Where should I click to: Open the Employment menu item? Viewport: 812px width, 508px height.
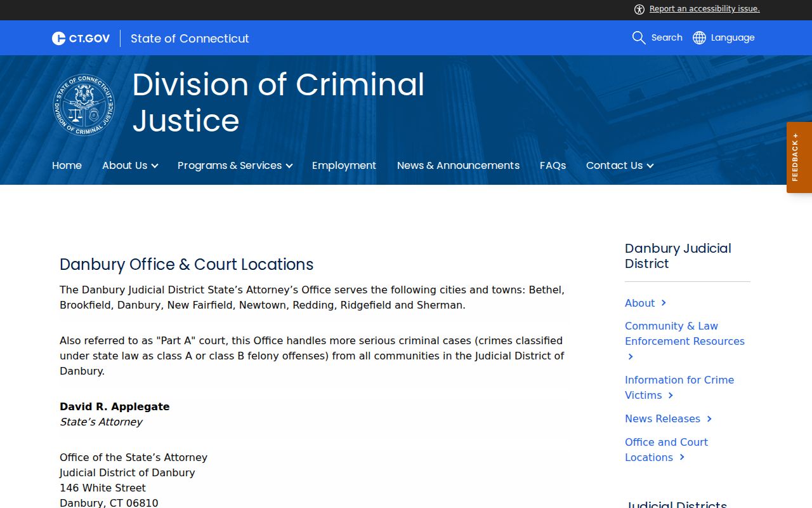344,165
